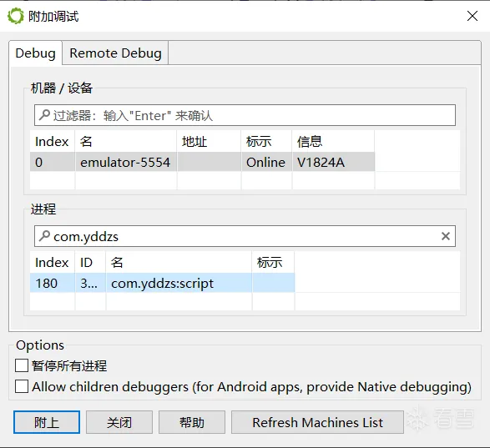Click the machine filter input field
The image size is (490, 448).
[x=245, y=115]
